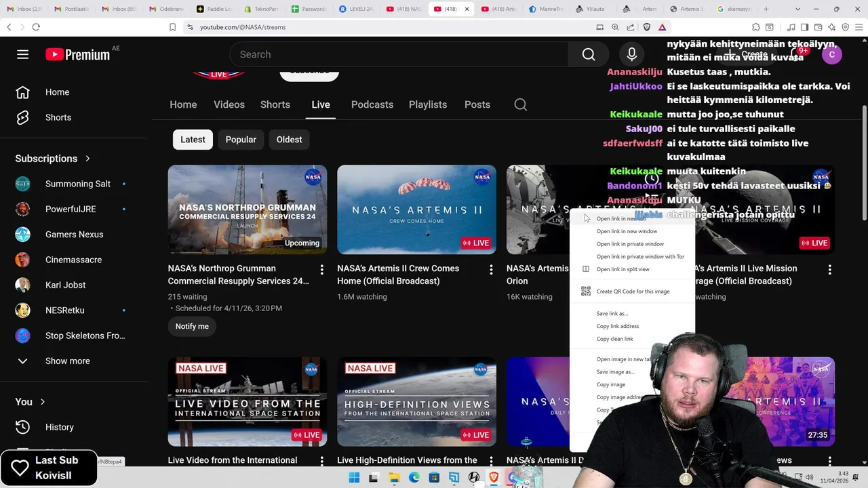The width and height of the screenshot is (868, 488).
Task: Open the Brave Shields lion icon
Action: (646, 27)
